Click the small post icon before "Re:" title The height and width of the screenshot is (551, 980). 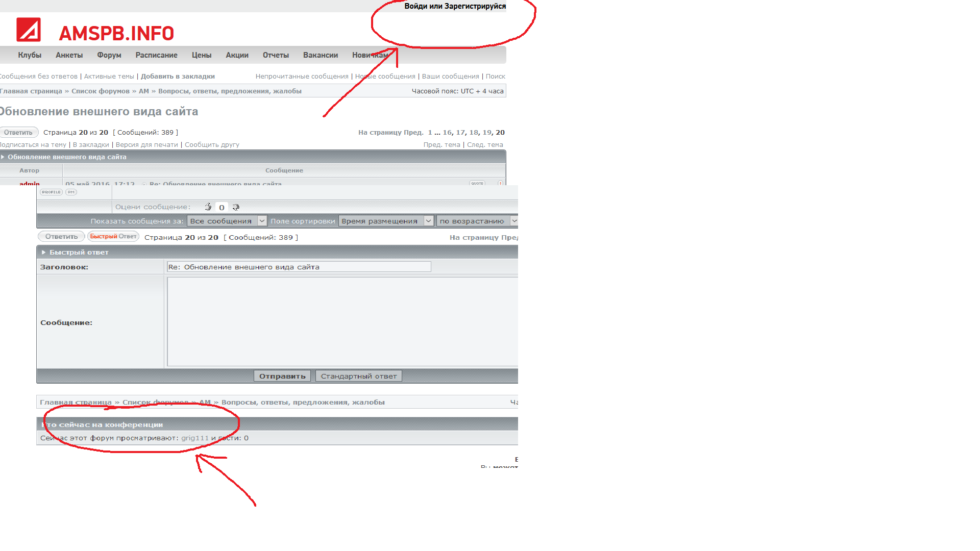click(x=144, y=184)
